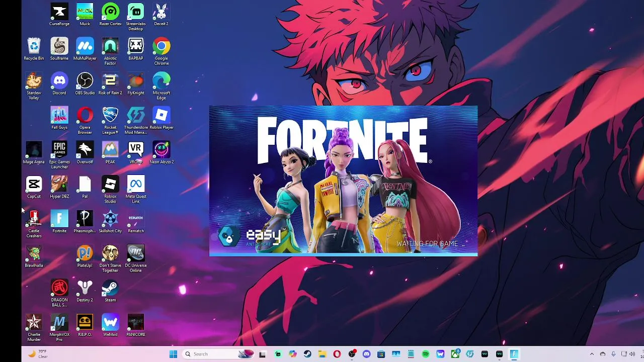Click the taskbar Search box

[x=218, y=354]
